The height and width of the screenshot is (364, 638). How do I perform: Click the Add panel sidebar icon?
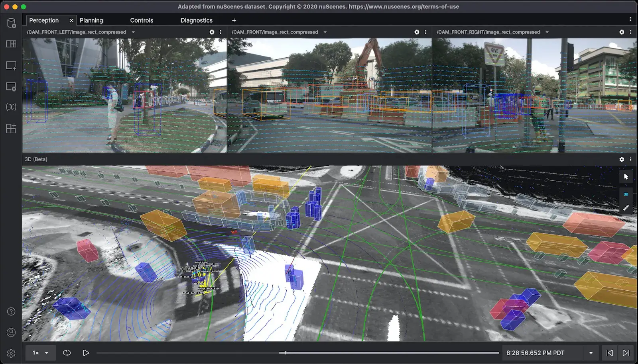(x=11, y=66)
